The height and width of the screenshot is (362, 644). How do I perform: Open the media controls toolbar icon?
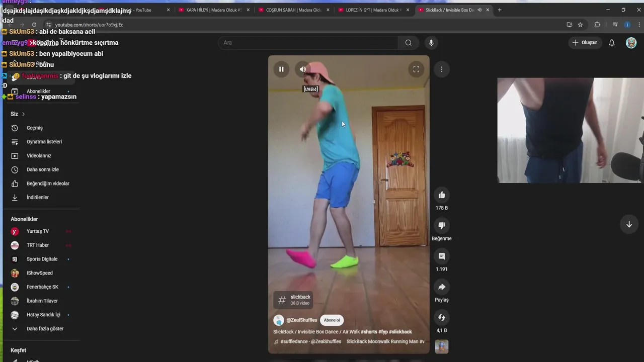[615, 25]
